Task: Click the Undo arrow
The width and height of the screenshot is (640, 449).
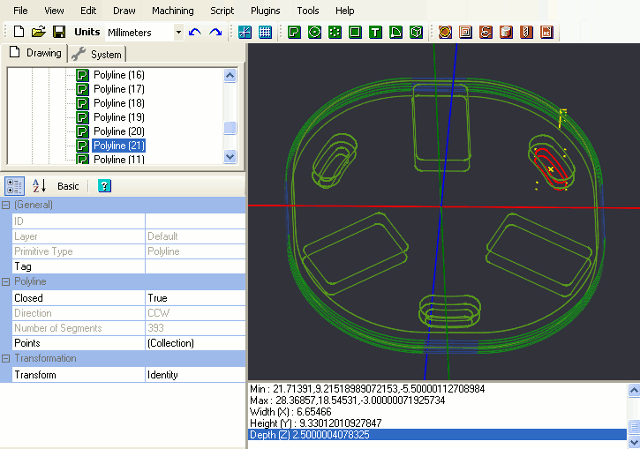Action: [195, 32]
